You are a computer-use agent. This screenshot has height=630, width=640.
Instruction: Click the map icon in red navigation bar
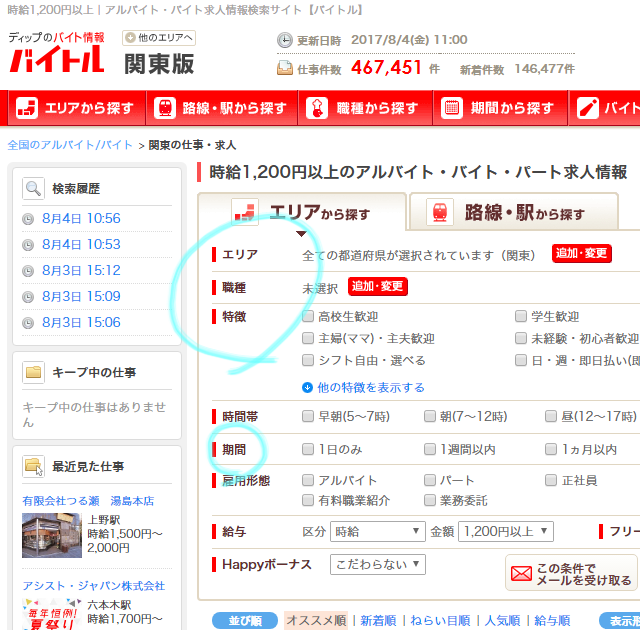[27, 108]
